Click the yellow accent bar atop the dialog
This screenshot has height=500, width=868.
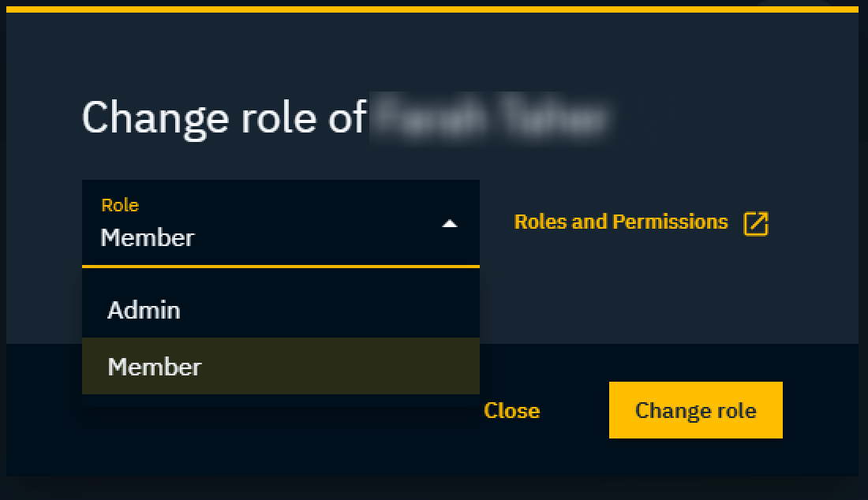click(x=432, y=9)
